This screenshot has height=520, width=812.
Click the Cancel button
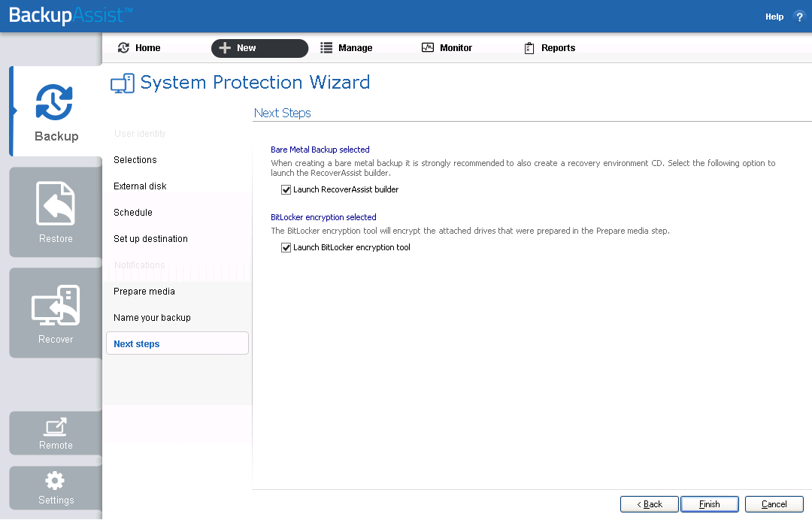[774, 504]
